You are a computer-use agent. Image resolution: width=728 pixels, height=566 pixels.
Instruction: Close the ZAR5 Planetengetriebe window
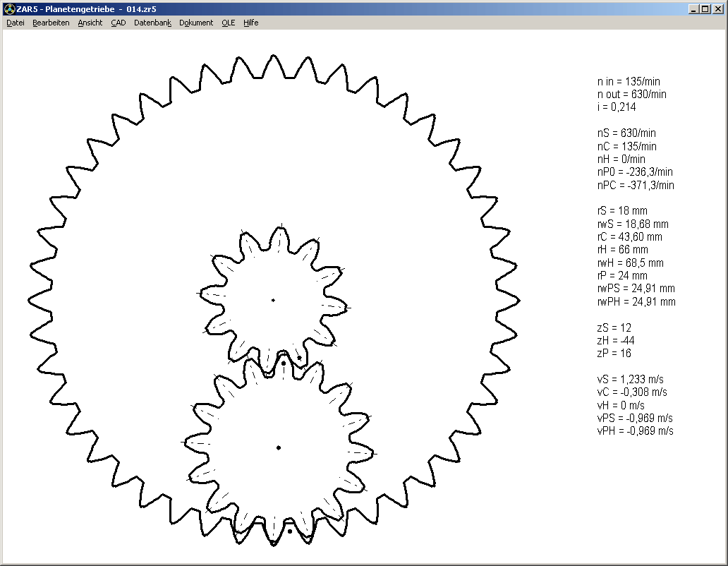pos(717,9)
